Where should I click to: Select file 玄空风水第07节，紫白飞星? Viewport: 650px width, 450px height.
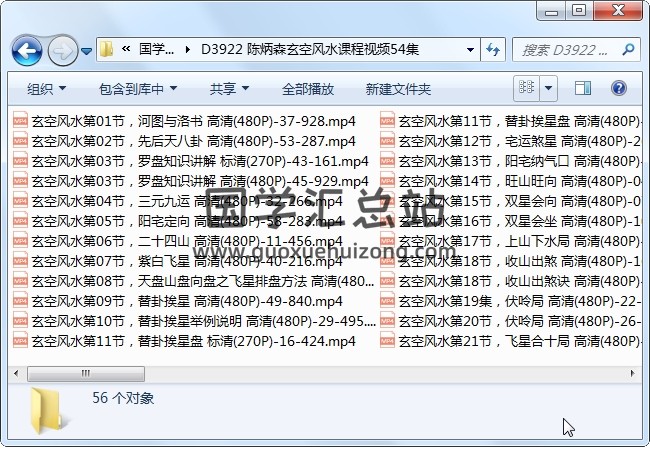[x=178, y=261]
